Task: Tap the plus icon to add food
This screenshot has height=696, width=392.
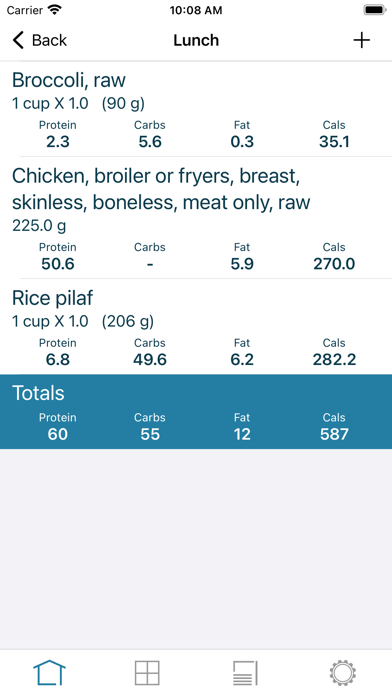Action: 361,40
